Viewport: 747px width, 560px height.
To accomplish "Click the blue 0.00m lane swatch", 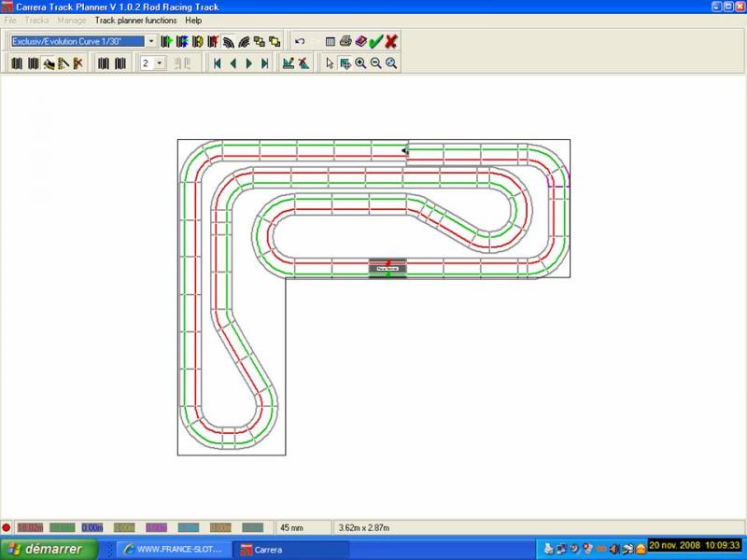I will [x=92, y=527].
